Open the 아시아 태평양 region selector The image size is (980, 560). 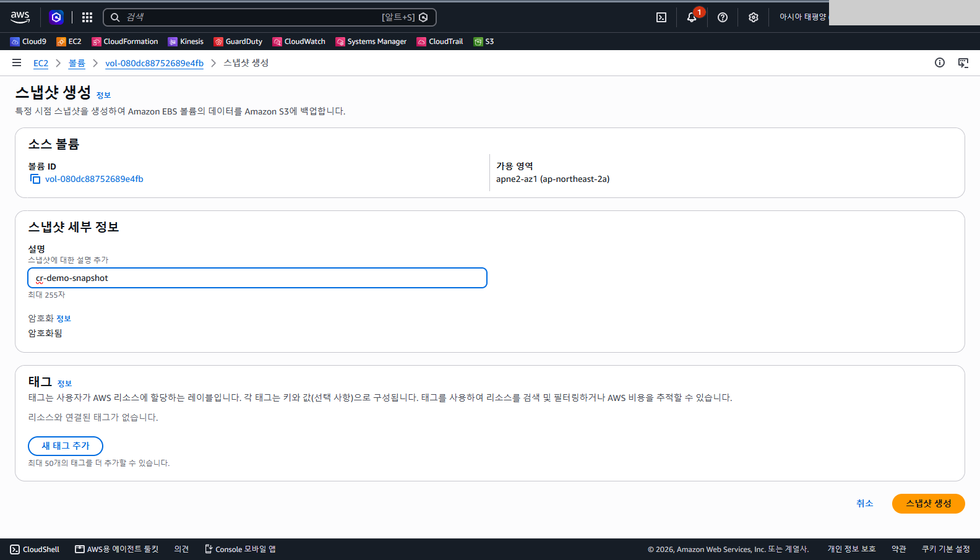point(802,17)
